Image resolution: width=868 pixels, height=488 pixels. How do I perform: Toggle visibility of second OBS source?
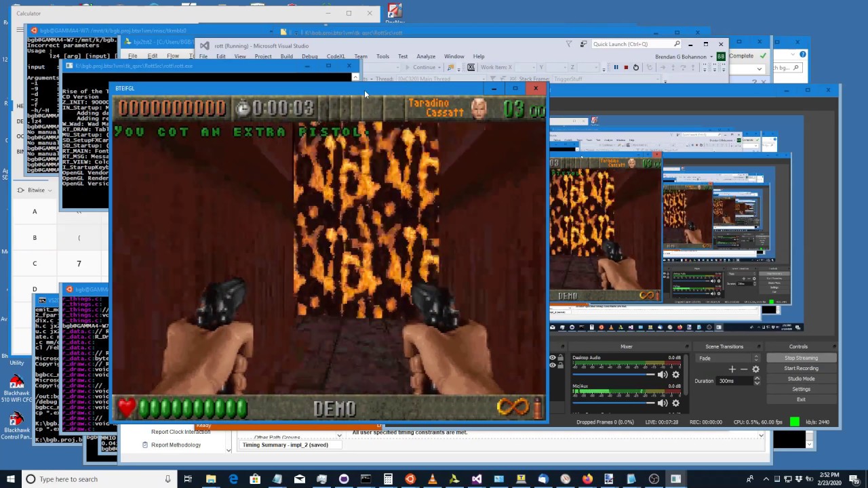click(553, 365)
